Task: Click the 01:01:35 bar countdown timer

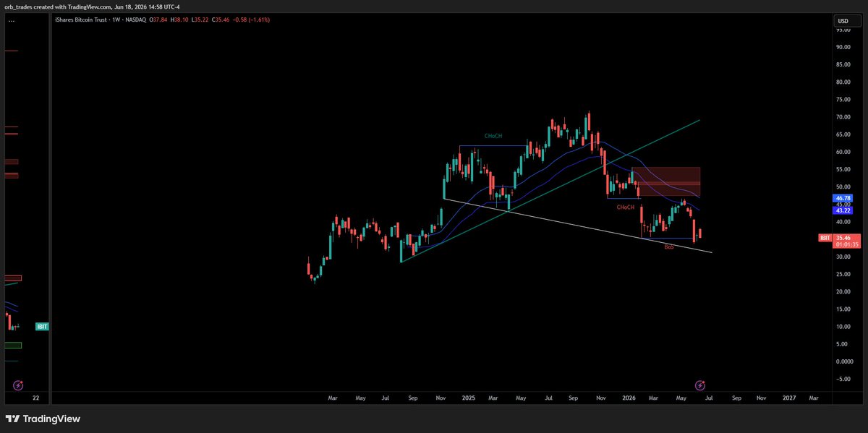Action: pyautogui.click(x=847, y=244)
